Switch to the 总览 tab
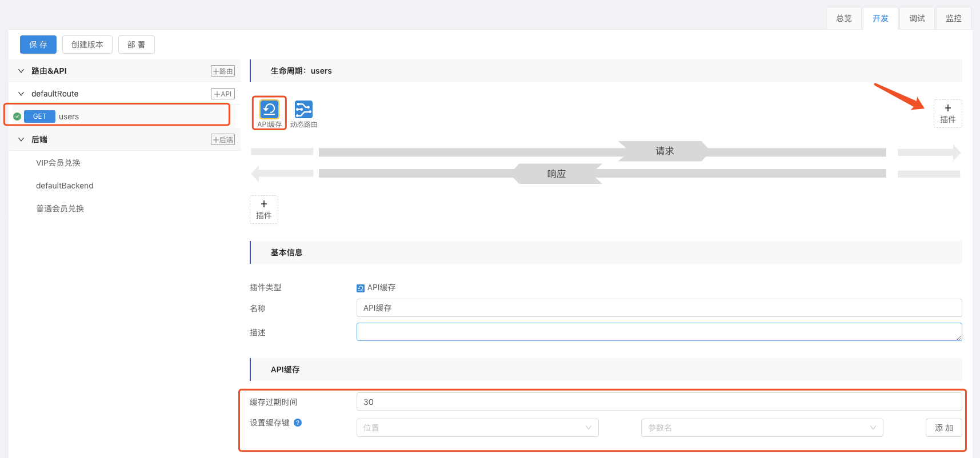This screenshot has width=980, height=458. (x=843, y=18)
